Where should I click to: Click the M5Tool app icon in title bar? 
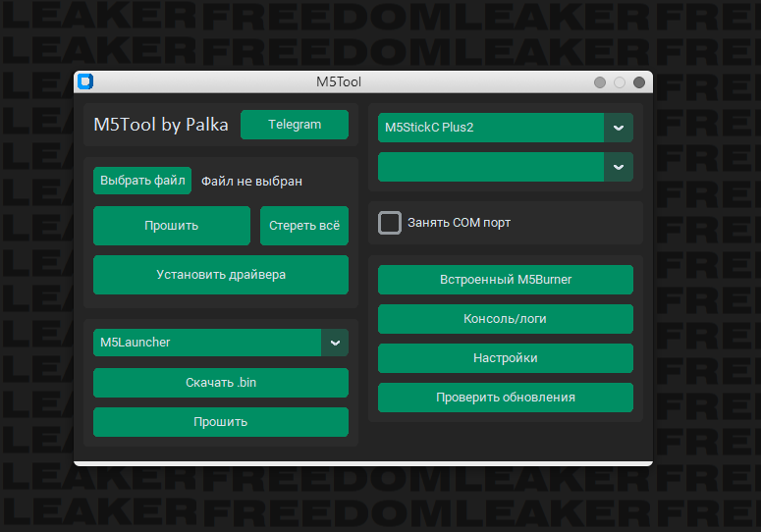85,81
